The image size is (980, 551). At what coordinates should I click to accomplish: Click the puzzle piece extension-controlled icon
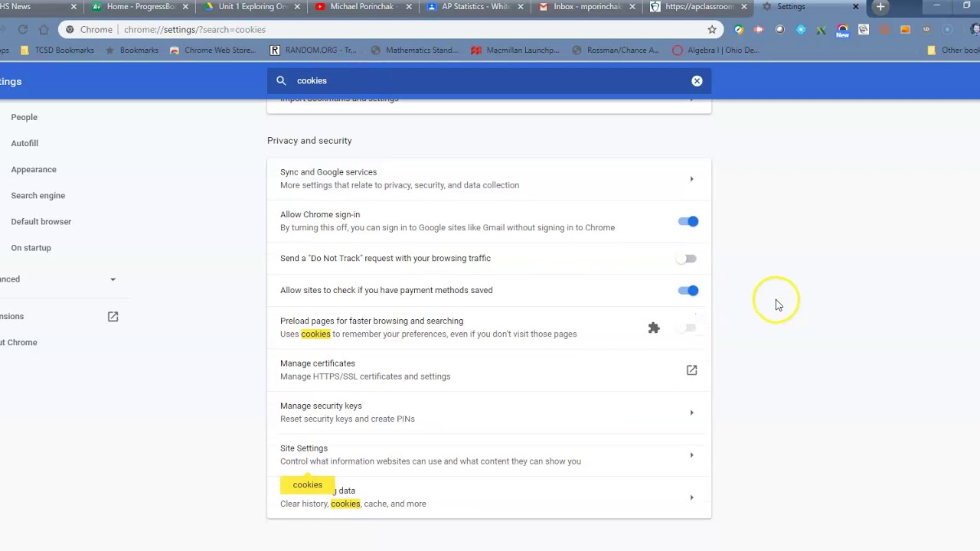(x=654, y=328)
